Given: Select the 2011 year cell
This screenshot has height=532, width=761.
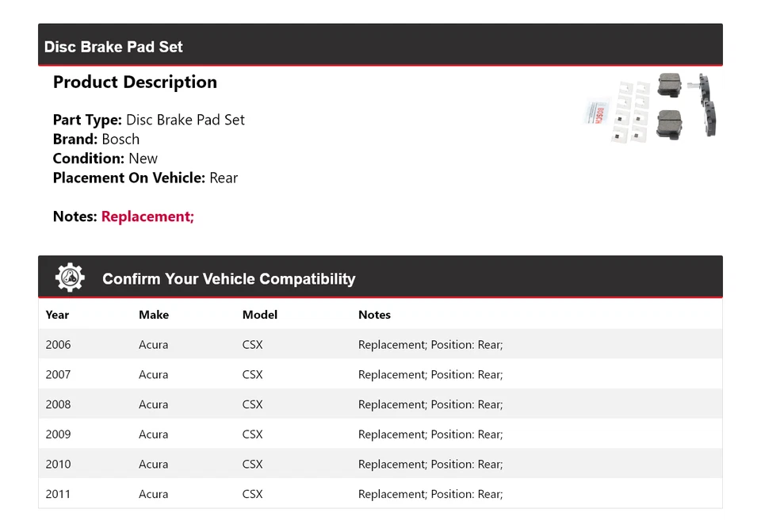Looking at the screenshot, I should [58, 494].
